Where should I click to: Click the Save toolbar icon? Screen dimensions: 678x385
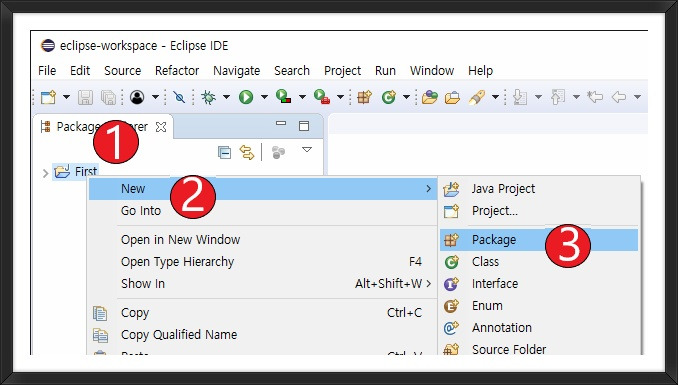pos(85,97)
